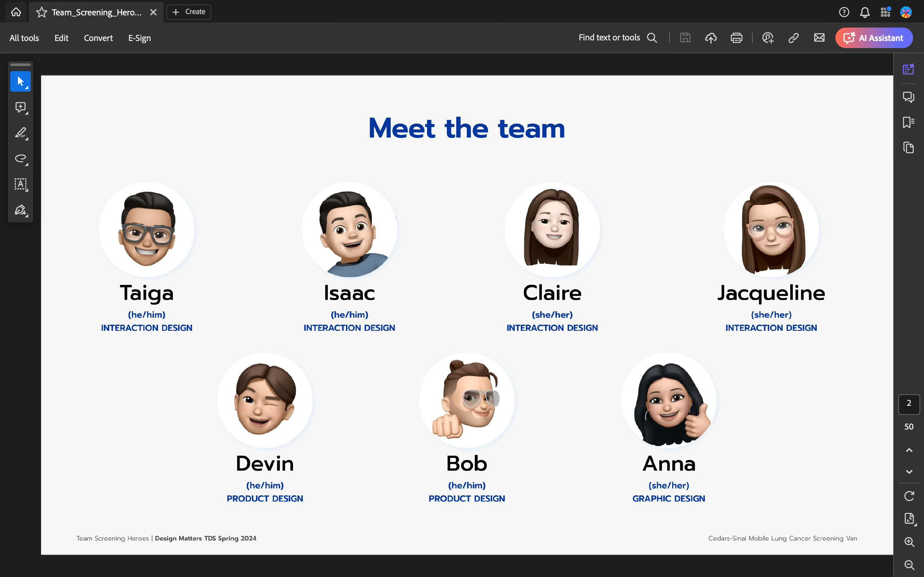Select the Add text box tool
Image resolution: width=924 pixels, height=577 pixels.
20,184
